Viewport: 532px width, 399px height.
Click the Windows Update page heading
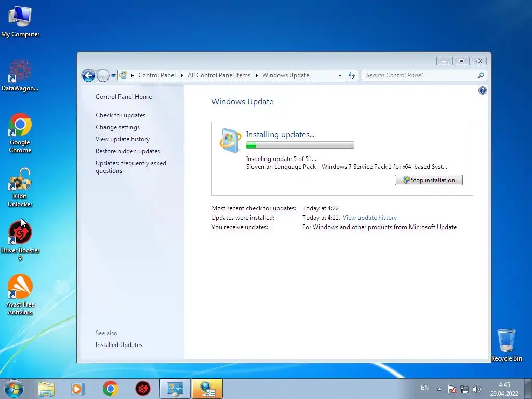(242, 102)
